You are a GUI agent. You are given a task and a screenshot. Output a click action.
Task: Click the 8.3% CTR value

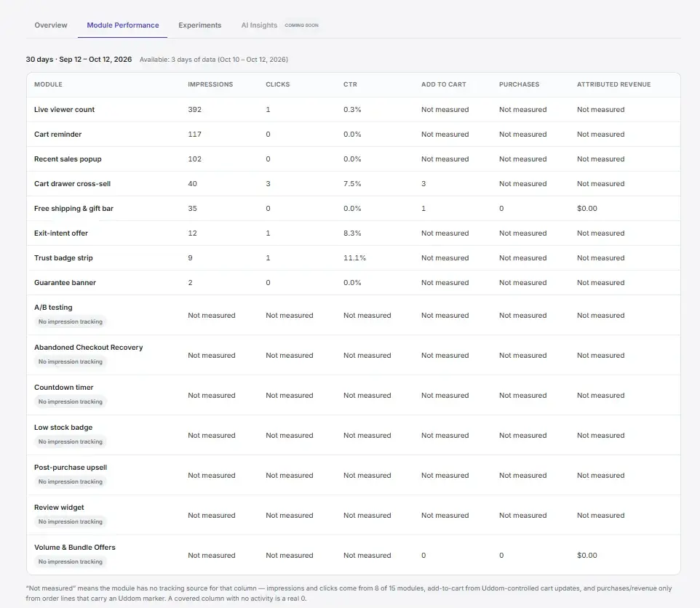(352, 233)
